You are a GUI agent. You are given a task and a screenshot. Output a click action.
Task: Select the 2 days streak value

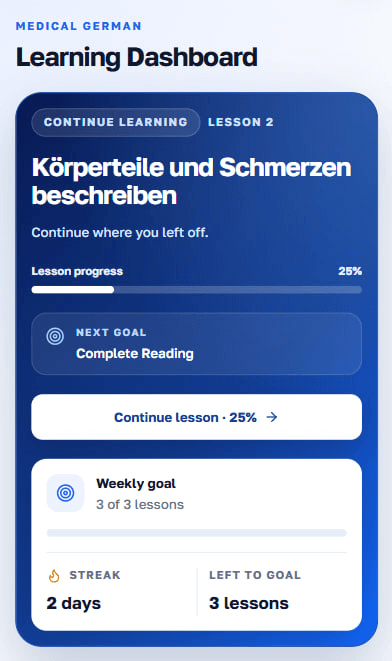click(74, 603)
